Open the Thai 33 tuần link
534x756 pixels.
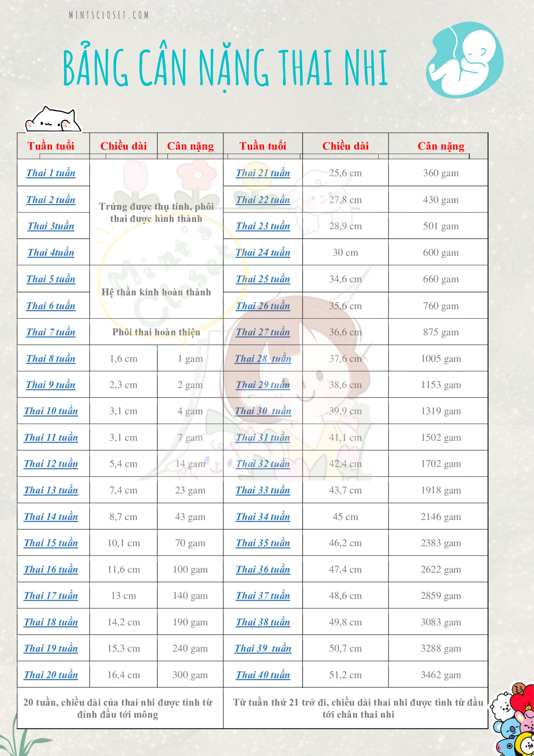click(263, 490)
